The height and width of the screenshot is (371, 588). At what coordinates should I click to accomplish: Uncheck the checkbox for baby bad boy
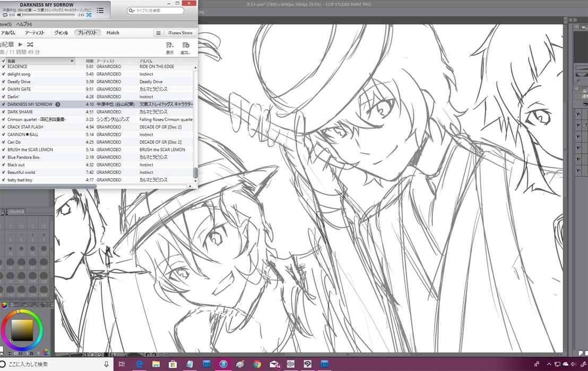tap(4, 180)
